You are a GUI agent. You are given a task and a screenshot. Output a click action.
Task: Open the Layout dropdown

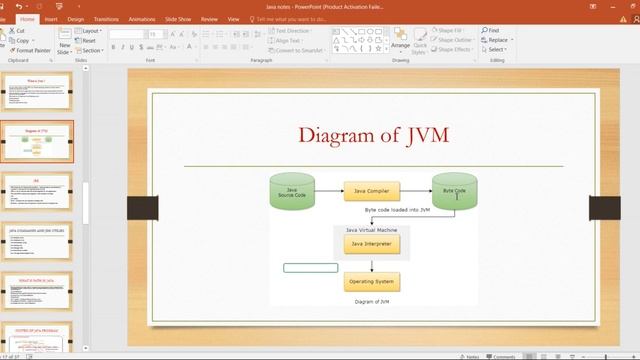tap(88, 31)
